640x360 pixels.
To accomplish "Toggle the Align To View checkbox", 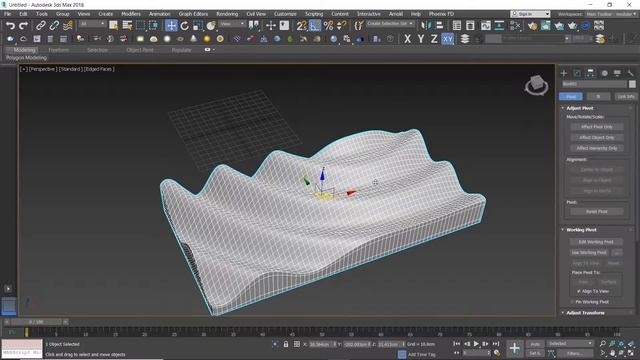I will 578,291.
